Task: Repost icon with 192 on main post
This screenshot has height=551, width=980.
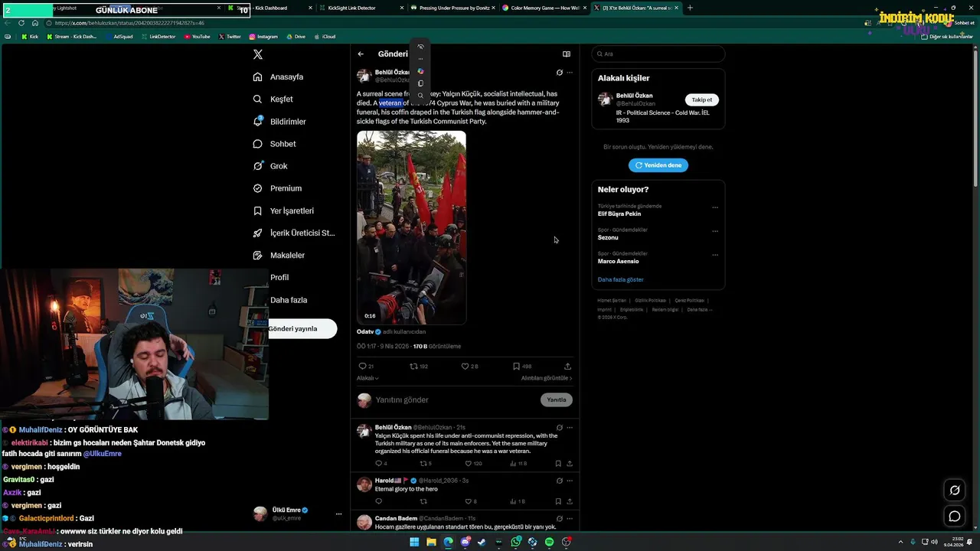Action: click(x=419, y=367)
